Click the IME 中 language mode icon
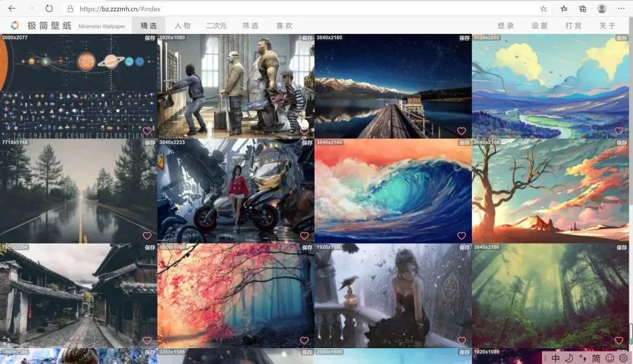Viewport: 633px width, 364px height. point(556,358)
